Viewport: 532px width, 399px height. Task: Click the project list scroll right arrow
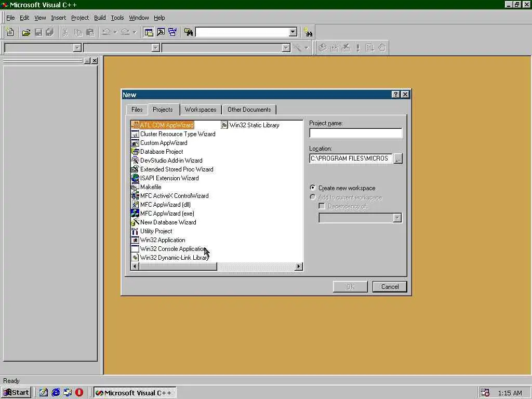299,267
